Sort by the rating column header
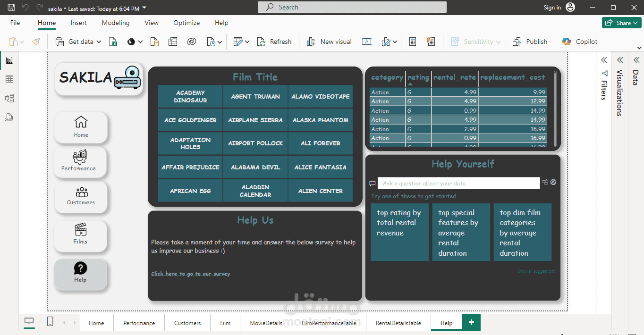This screenshot has height=335, width=644. pos(418,77)
